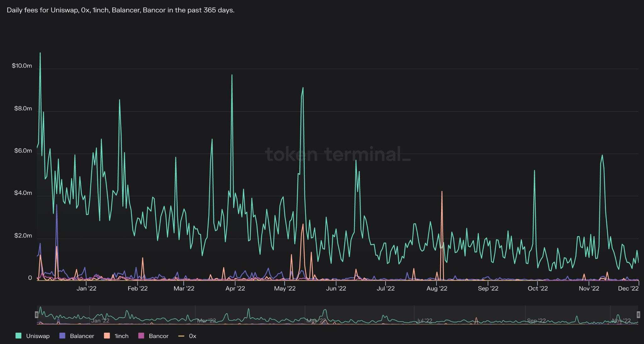Image resolution: width=644 pixels, height=344 pixels.
Task: Click the Jan '22 x-axis label
Action: click(x=86, y=289)
